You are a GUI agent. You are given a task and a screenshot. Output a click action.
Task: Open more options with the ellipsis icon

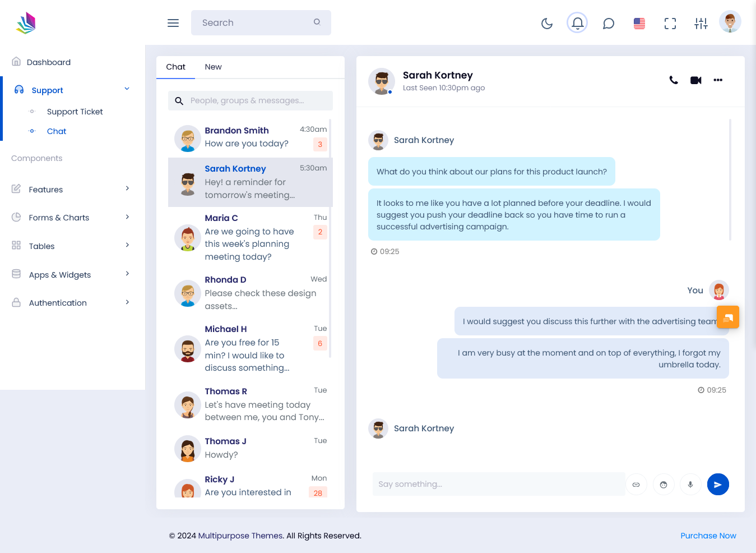click(x=718, y=80)
